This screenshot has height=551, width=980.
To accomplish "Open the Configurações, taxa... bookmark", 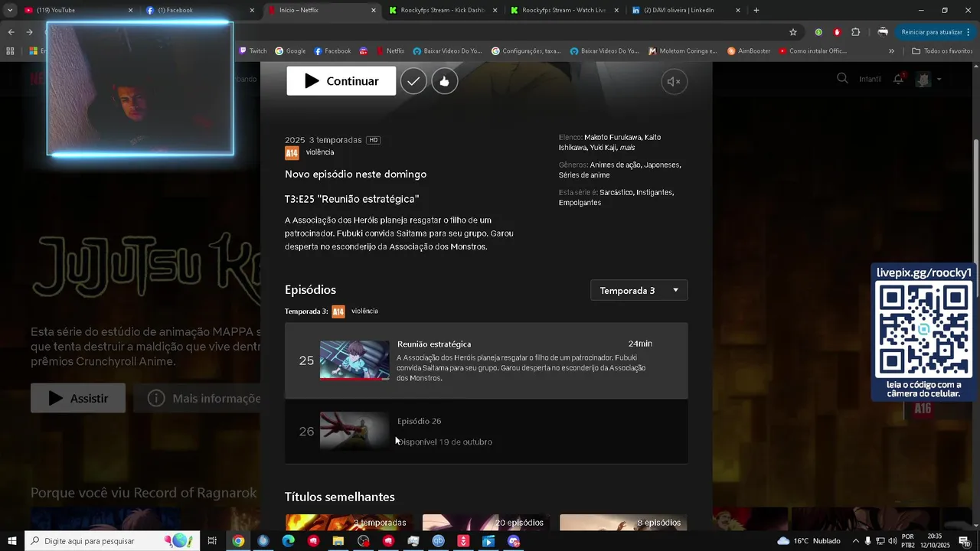I will (527, 51).
